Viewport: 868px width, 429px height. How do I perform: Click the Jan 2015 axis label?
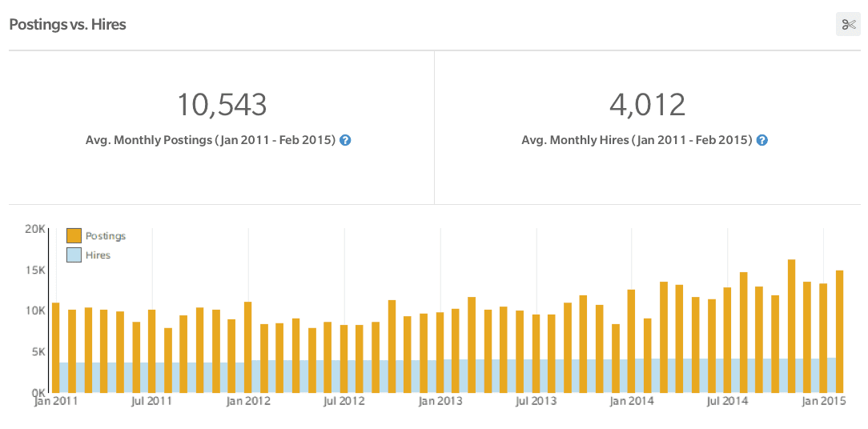824,401
